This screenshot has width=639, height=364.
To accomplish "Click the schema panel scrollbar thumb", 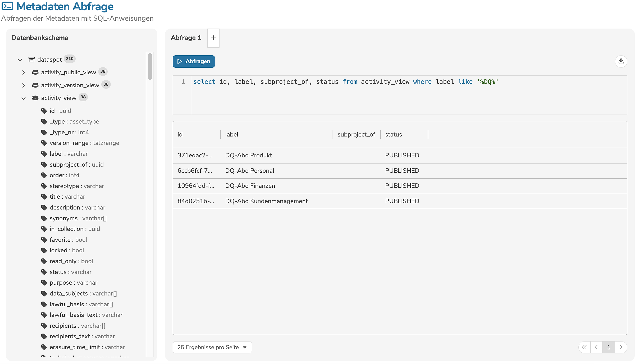I will click(x=150, y=66).
